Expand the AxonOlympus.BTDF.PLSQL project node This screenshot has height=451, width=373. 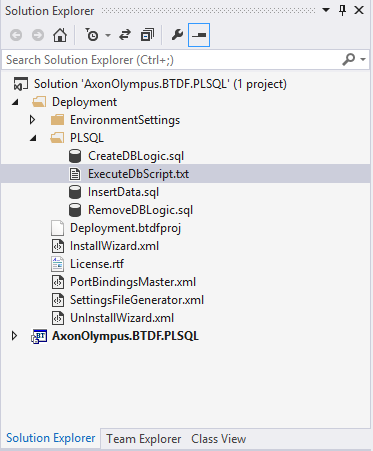point(14,336)
